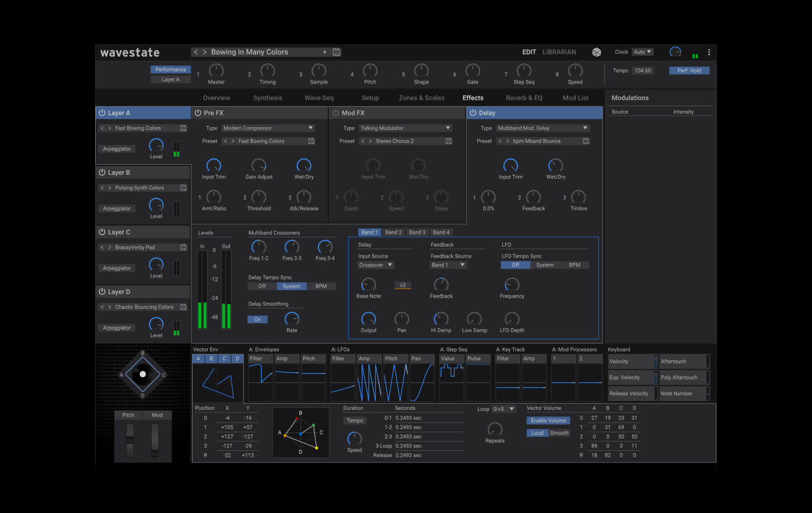Open the Mod List tab

point(575,98)
